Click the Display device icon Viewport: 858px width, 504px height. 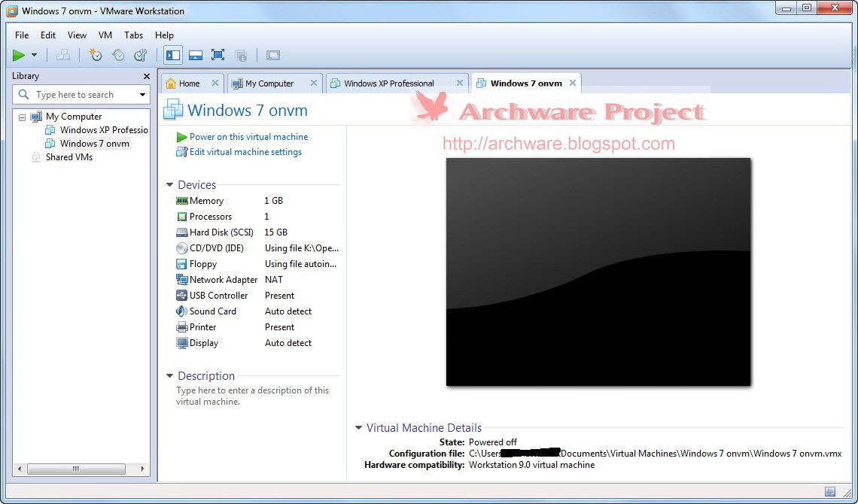coord(181,343)
